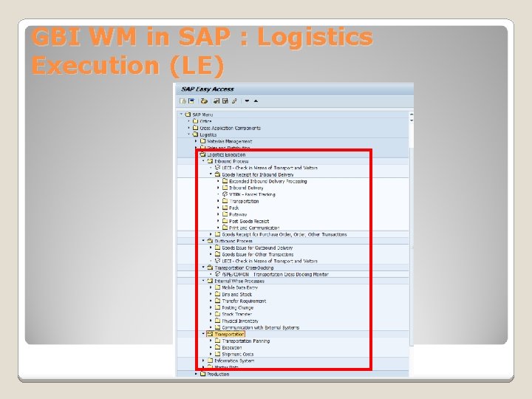Click the tree scrollbar down arrow
532x399 pixels.
click(x=412, y=120)
